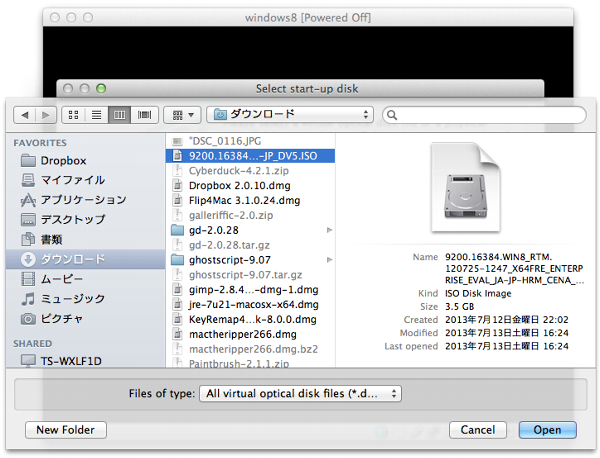Select mactheripper266.dmg.bz2

click(250, 349)
